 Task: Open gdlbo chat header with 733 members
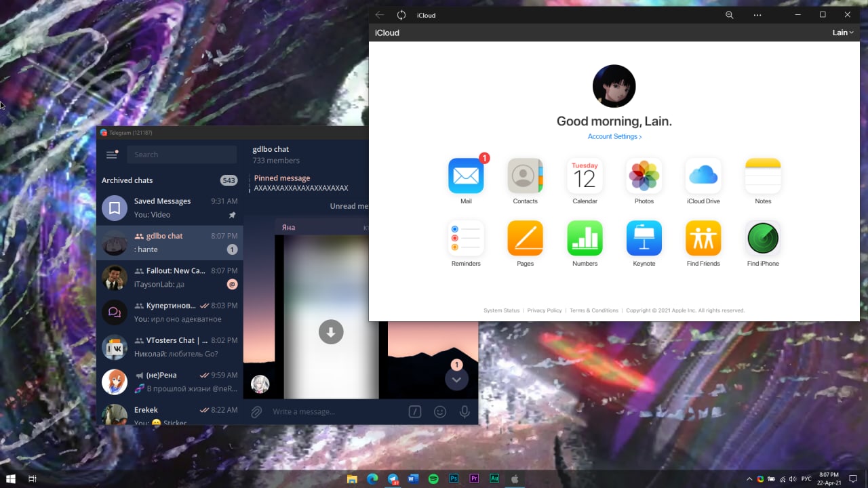[x=276, y=155]
